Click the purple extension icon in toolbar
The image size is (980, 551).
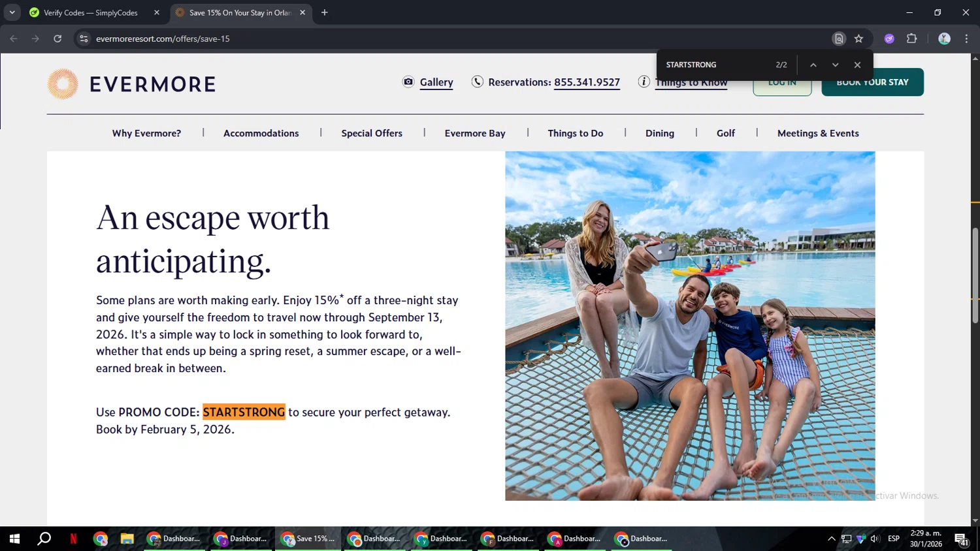coord(889,39)
